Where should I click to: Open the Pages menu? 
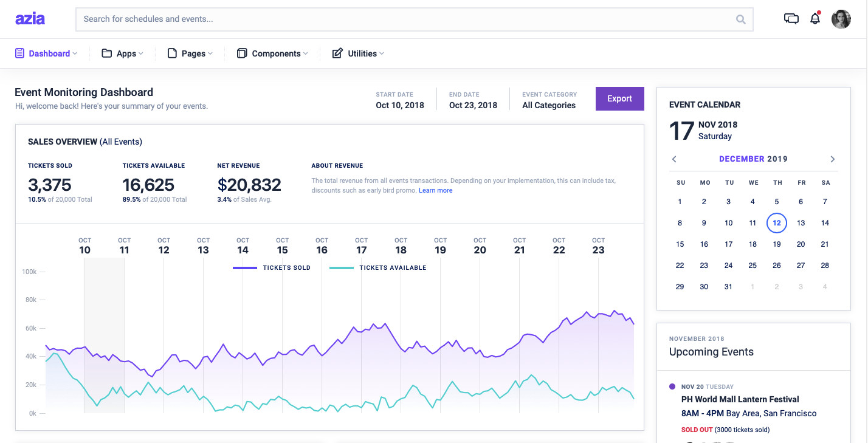pos(190,53)
